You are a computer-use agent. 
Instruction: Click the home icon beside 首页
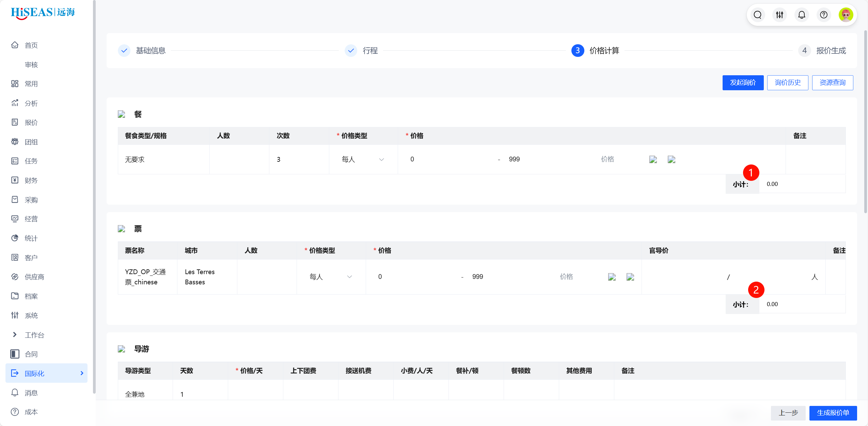click(15, 45)
